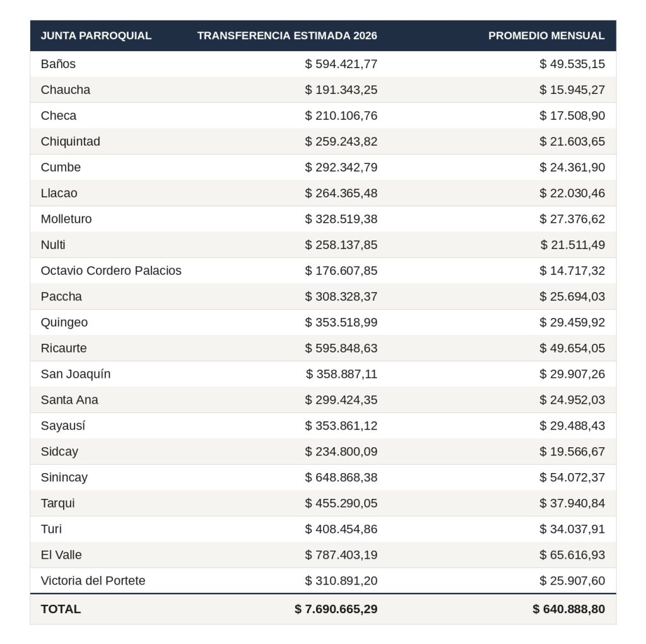Click the JUNTA PARROQUIAL column header

point(96,36)
